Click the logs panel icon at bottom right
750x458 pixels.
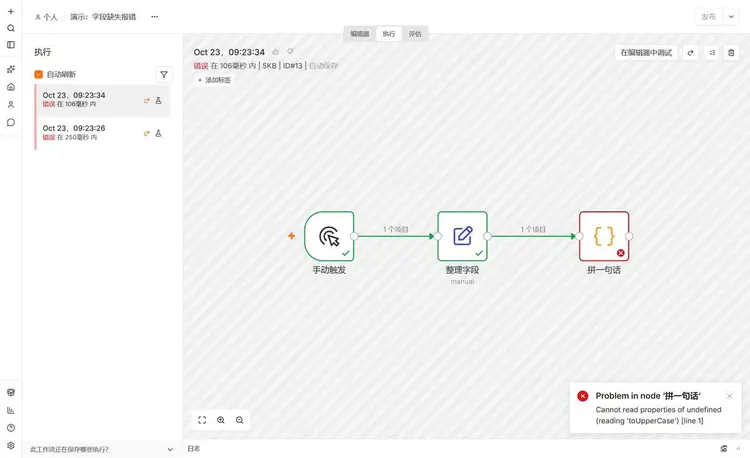click(724, 448)
